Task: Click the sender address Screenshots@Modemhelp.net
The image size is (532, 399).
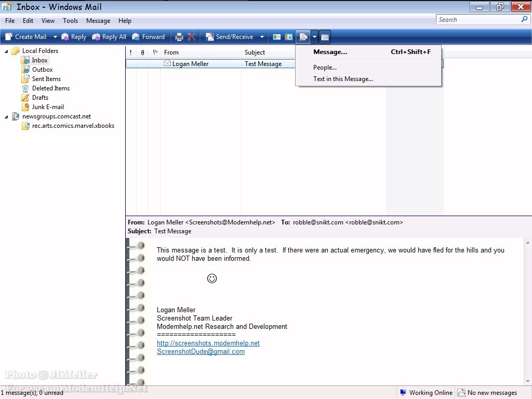Action: click(230, 222)
